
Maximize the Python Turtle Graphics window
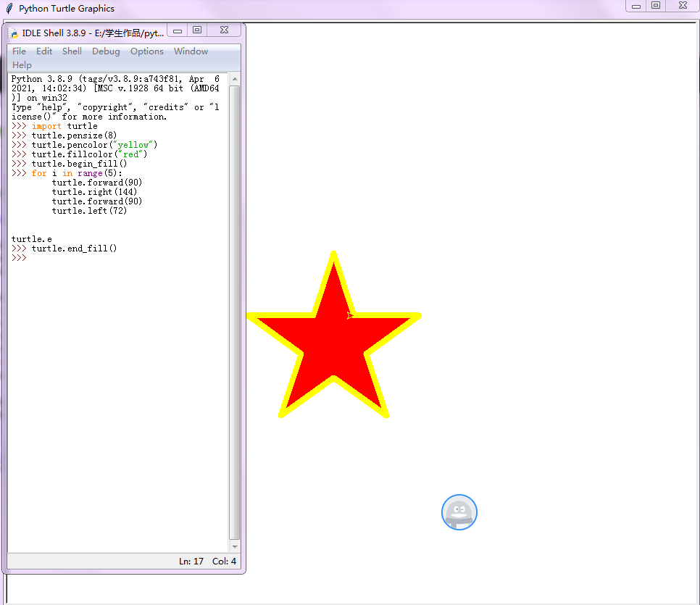(x=656, y=6)
